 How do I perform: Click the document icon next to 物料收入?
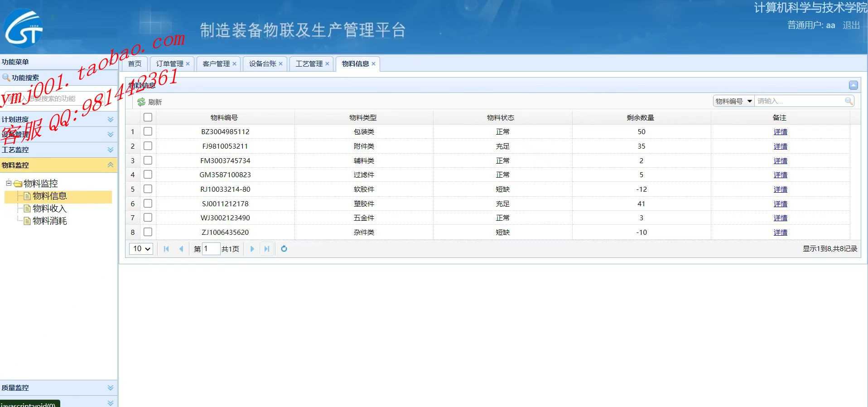[x=27, y=208]
